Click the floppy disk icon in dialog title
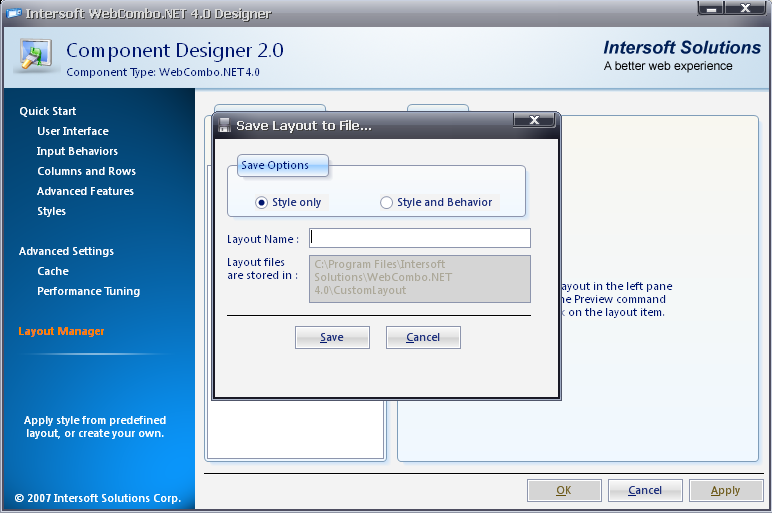The width and height of the screenshot is (772, 513). coord(225,126)
